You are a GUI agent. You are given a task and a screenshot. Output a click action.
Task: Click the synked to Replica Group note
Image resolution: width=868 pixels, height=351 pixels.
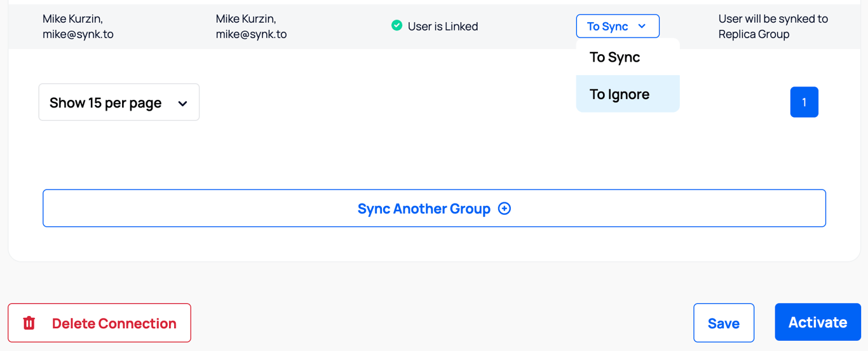click(x=773, y=27)
